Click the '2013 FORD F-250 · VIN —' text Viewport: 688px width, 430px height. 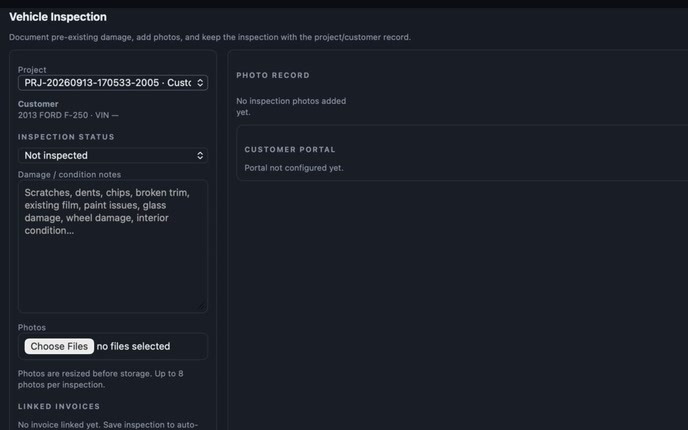coord(68,115)
